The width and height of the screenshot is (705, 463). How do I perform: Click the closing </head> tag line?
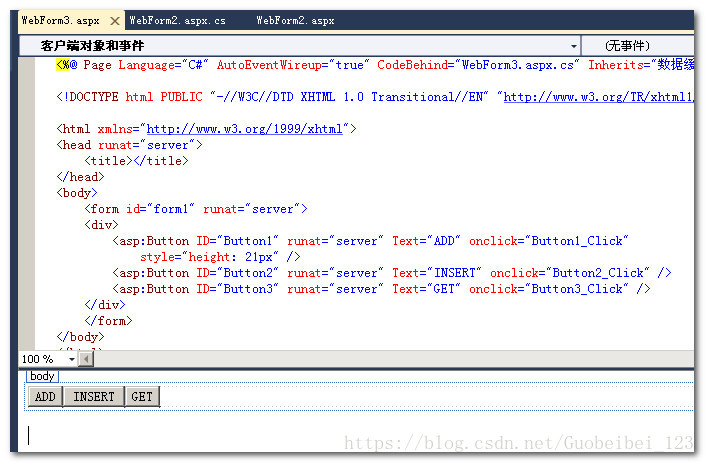(80, 177)
